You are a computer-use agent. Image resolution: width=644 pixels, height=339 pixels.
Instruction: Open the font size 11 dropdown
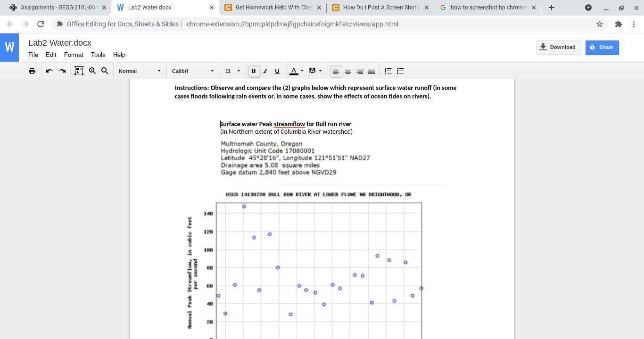[x=233, y=71]
